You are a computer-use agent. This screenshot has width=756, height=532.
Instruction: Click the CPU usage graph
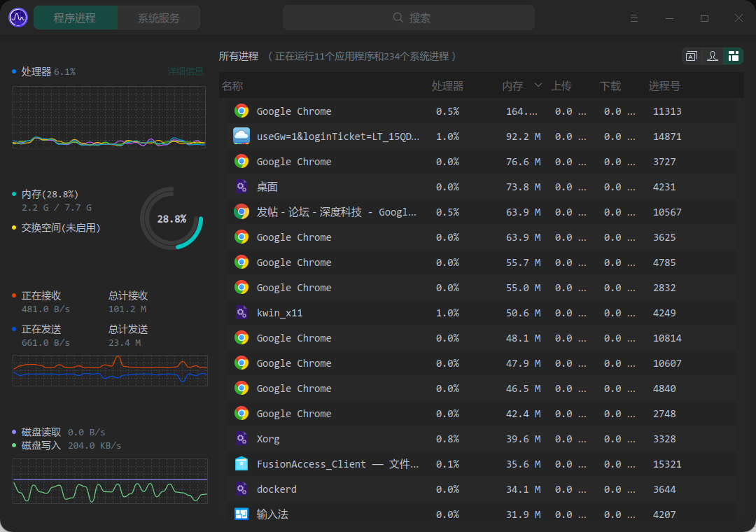point(109,117)
